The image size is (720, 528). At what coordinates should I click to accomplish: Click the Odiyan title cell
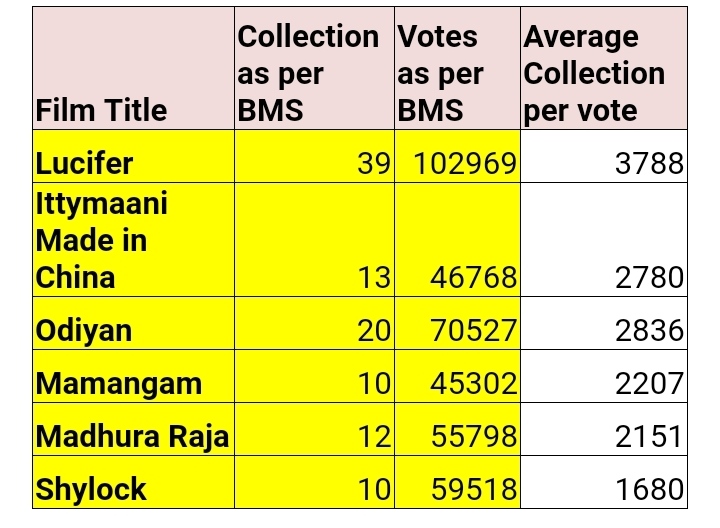(134, 323)
